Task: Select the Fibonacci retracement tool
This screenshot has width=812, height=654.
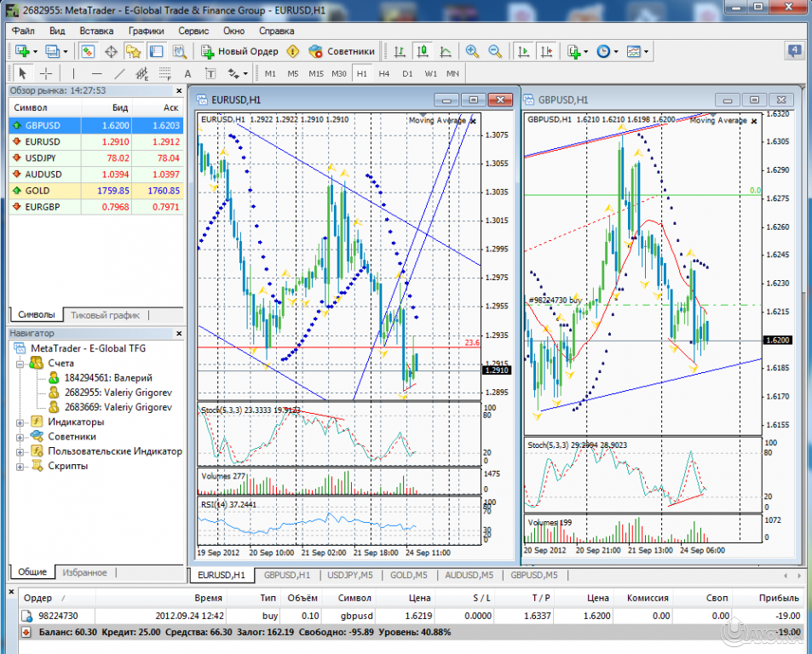Action: click(164, 73)
